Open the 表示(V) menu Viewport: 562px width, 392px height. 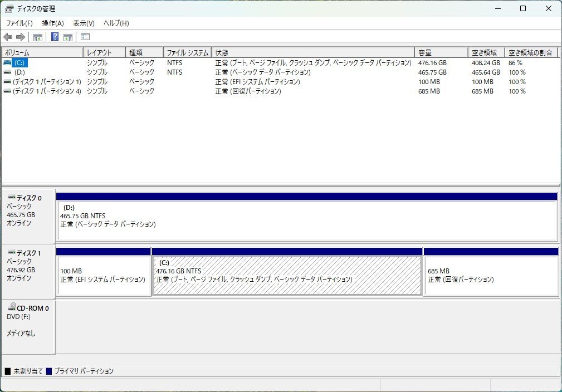[84, 23]
